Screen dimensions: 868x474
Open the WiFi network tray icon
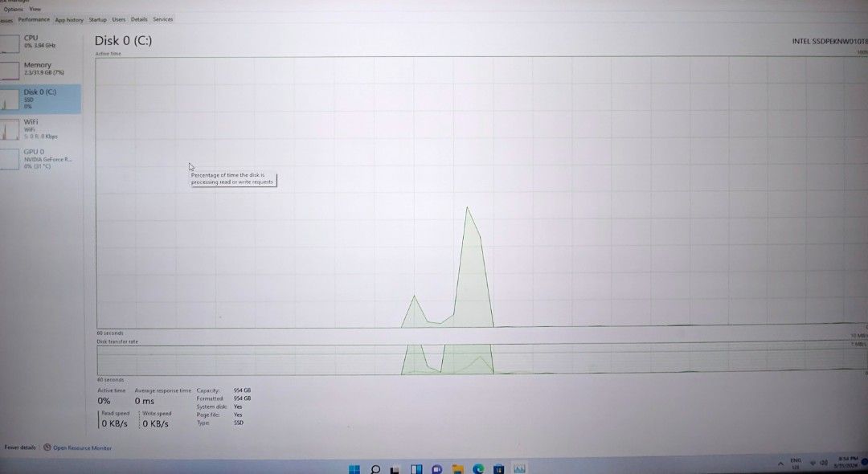pyautogui.click(x=813, y=463)
